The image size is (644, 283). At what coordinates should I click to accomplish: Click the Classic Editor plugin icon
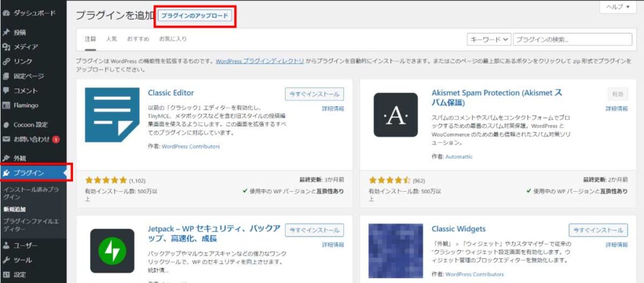click(112, 114)
